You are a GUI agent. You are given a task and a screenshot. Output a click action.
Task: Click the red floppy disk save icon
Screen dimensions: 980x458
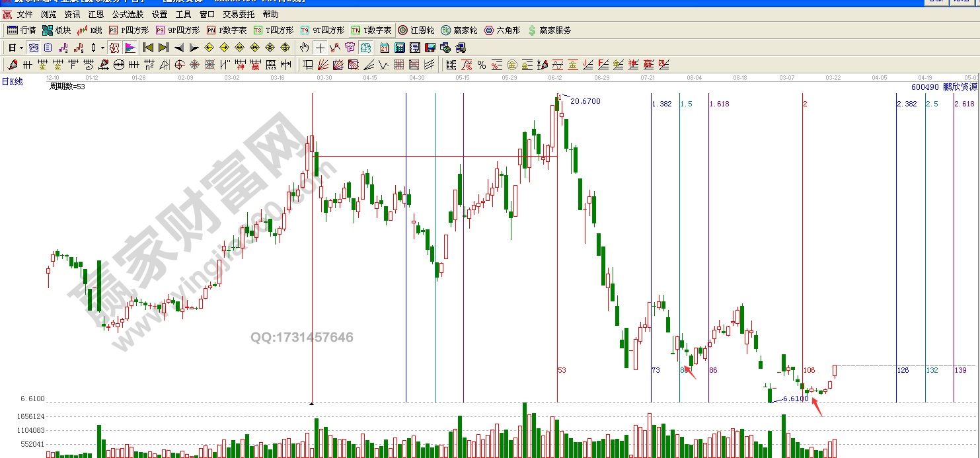(x=430, y=48)
